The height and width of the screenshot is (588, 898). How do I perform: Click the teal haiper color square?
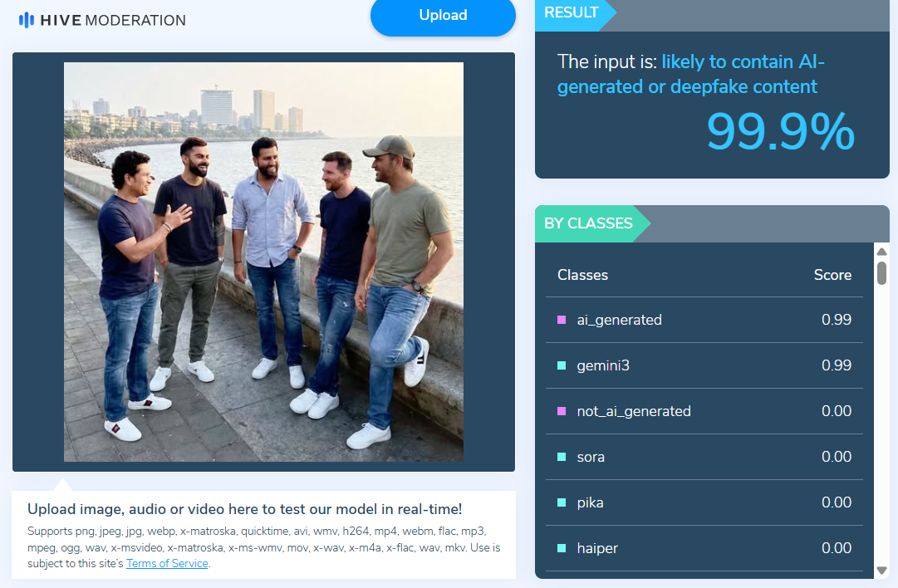point(562,548)
